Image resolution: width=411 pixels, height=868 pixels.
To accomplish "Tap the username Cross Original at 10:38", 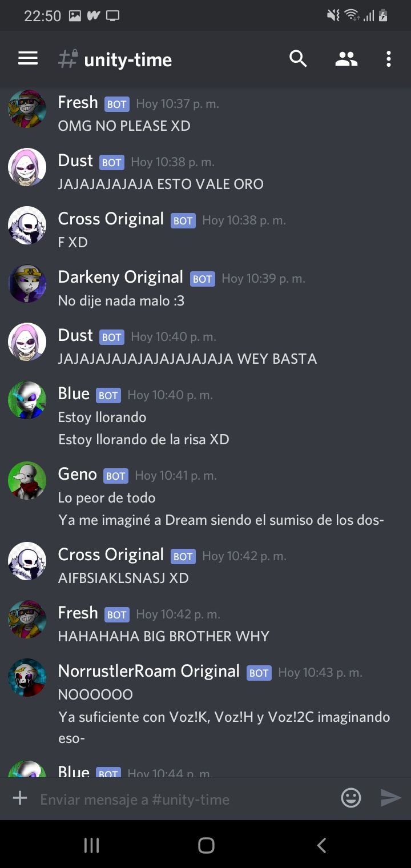I will [111, 219].
